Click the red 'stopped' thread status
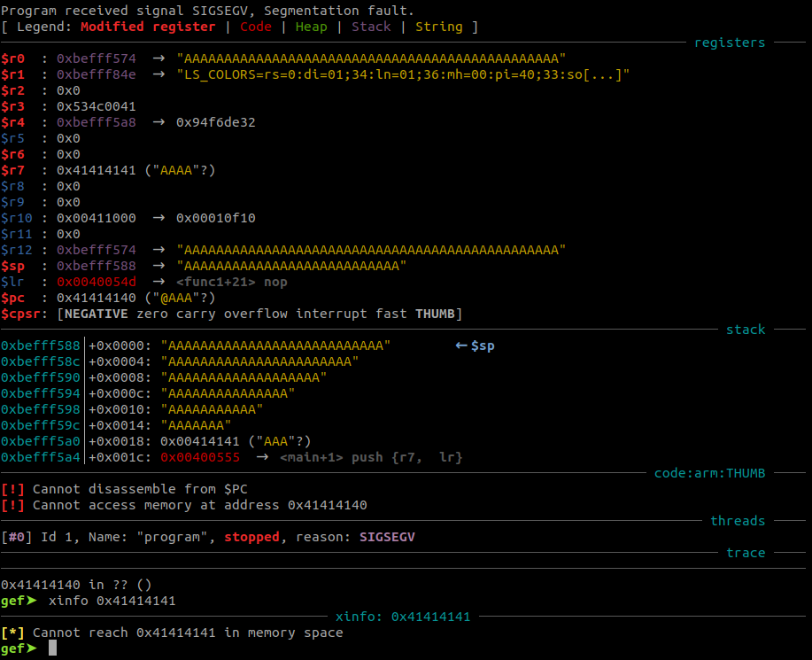The image size is (812, 660). (x=251, y=537)
